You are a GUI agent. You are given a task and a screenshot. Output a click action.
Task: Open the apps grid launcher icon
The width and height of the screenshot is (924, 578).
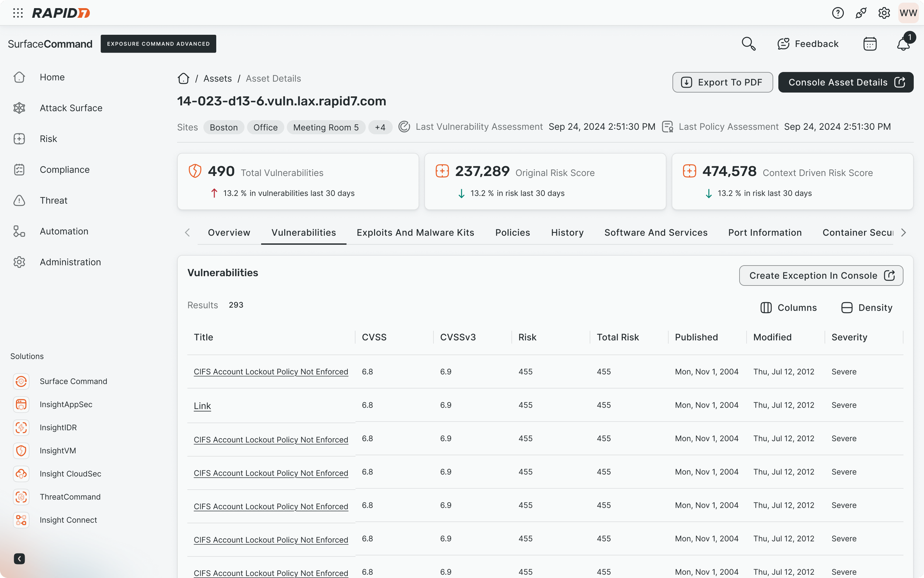[x=18, y=13]
